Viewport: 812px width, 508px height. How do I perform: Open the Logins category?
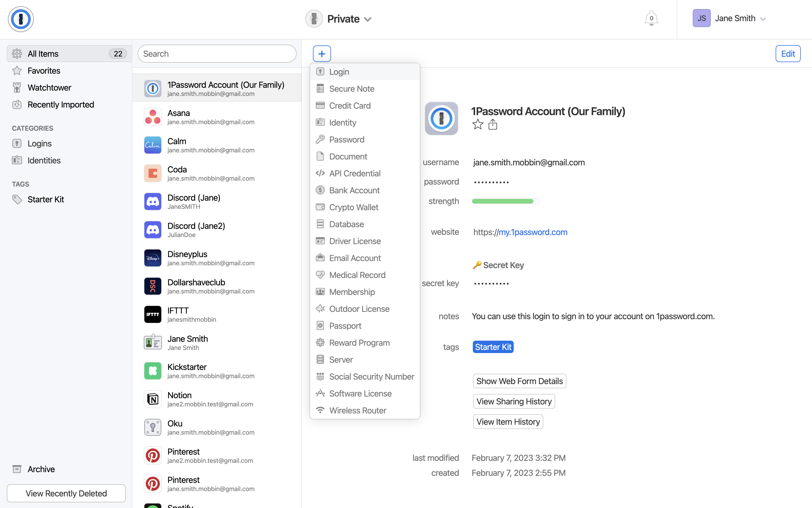39,143
